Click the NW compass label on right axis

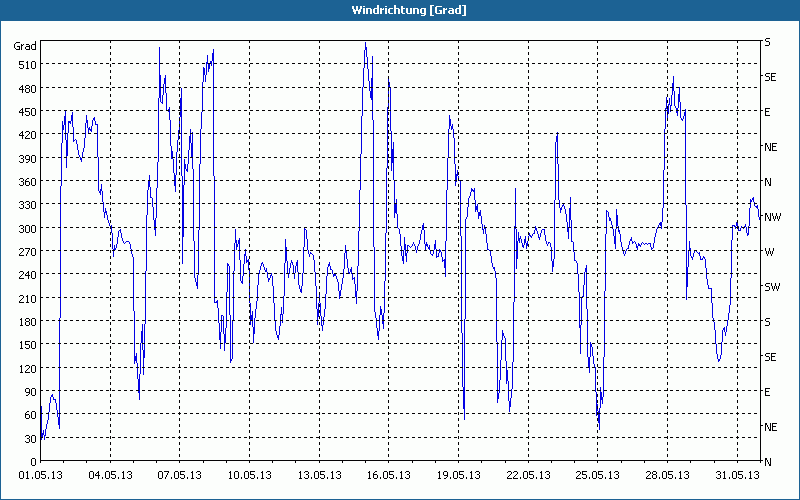point(772,217)
